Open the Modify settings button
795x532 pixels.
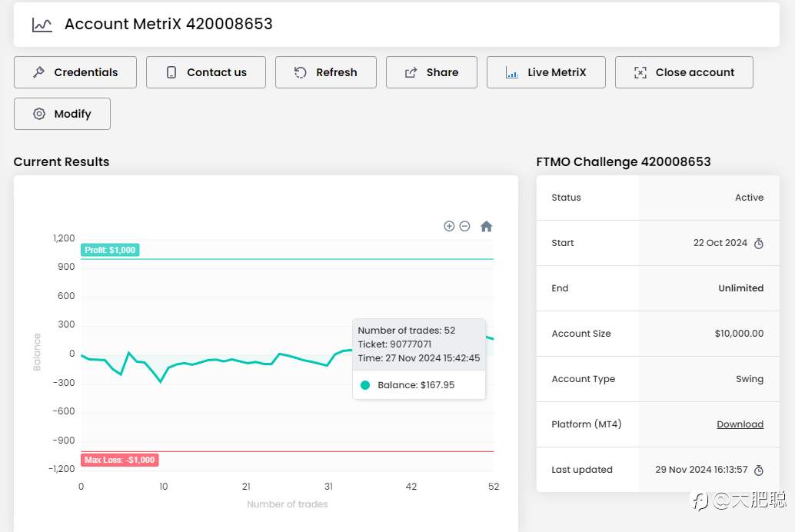pos(62,114)
